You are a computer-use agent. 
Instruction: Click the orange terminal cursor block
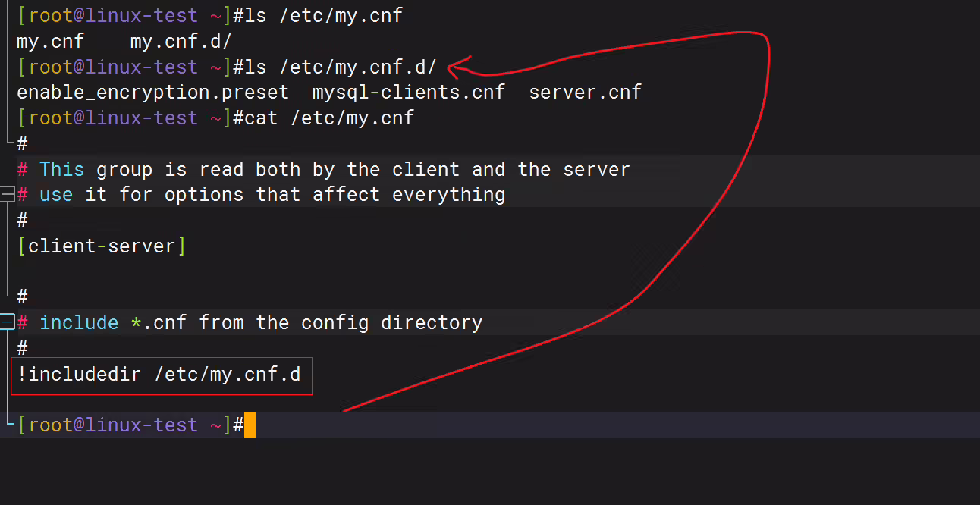coord(250,425)
